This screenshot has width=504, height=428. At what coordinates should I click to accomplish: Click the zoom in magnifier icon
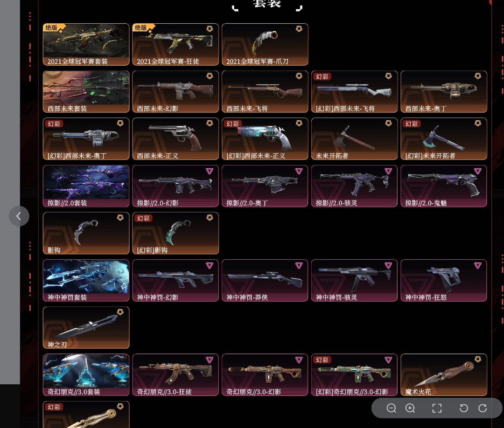pos(410,408)
